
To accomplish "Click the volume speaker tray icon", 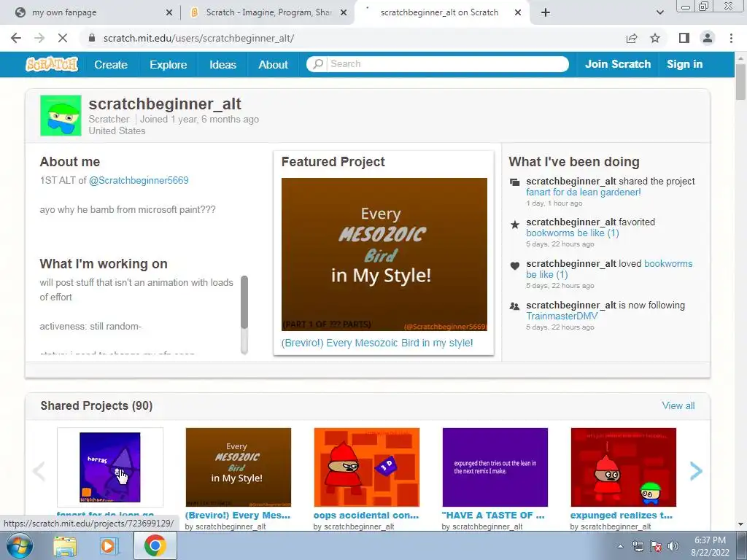I will pyautogui.click(x=673, y=546).
